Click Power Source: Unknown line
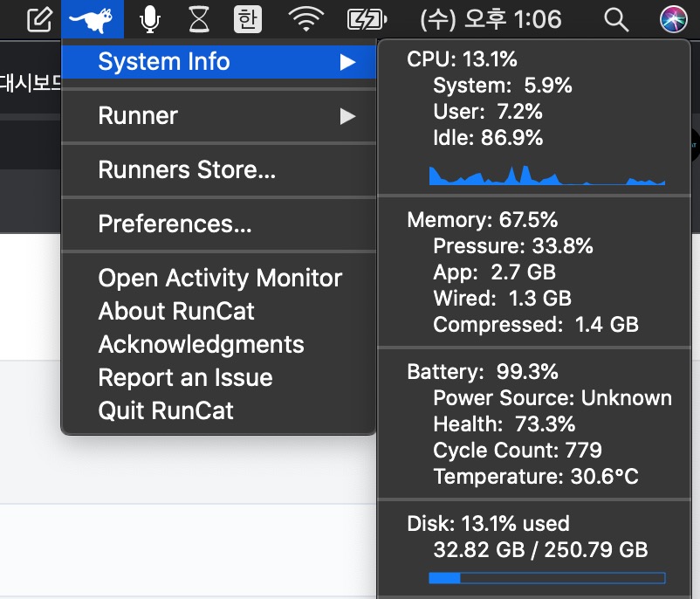Viewport: 700px width, 599px height. [x=552, y=398]
